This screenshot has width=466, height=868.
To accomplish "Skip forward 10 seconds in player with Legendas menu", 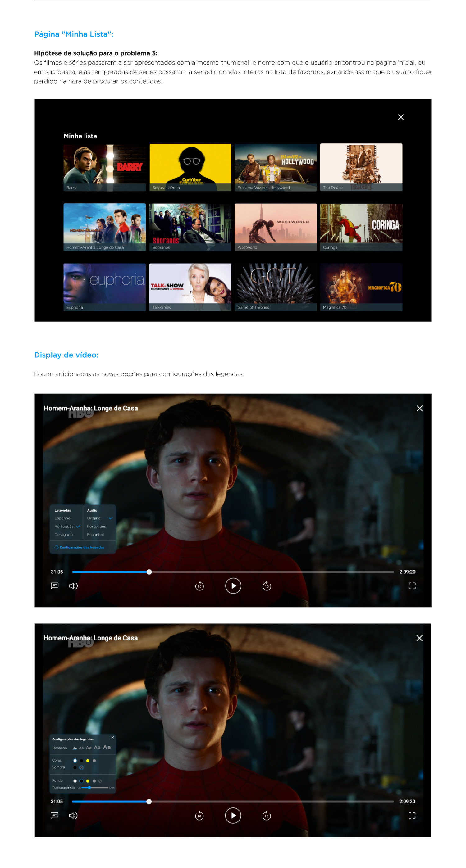I will click(267, 586).
